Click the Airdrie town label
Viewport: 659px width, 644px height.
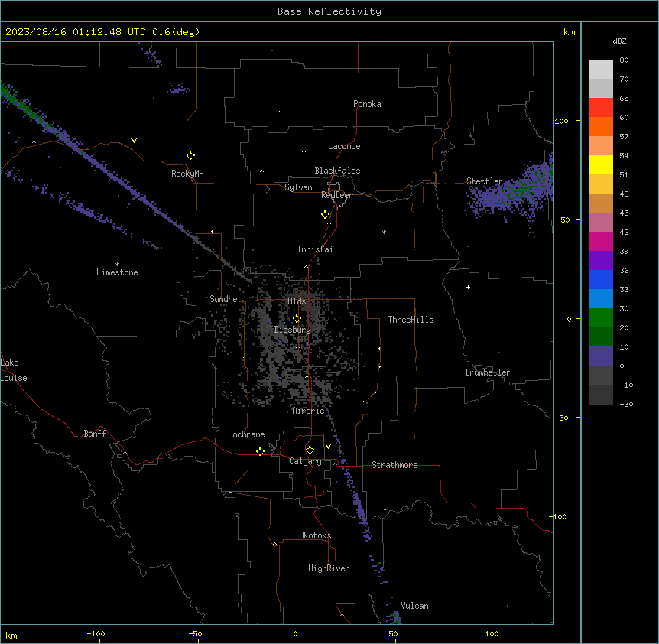tap(309, 411)
